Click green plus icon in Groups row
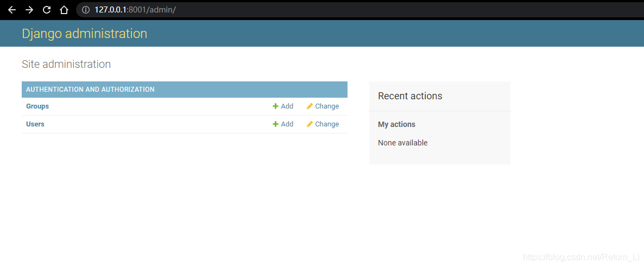The image size is (644, 267). click(x=276, y=106)
